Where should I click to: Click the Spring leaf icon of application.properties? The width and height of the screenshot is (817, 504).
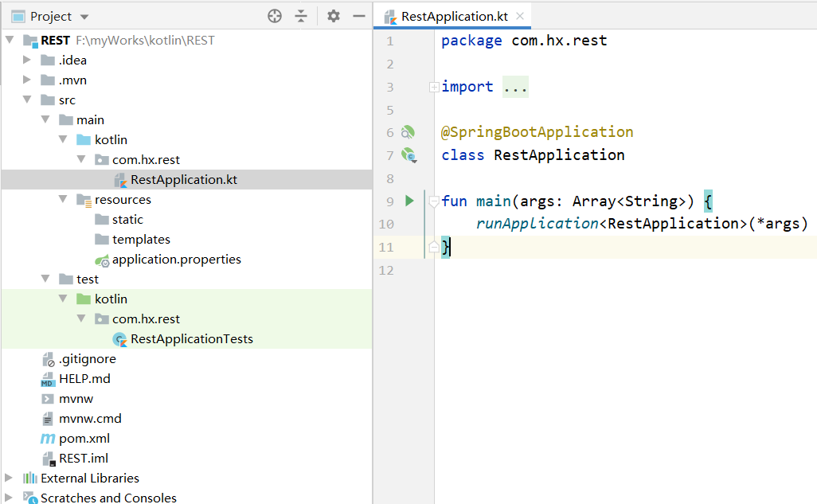102,260
